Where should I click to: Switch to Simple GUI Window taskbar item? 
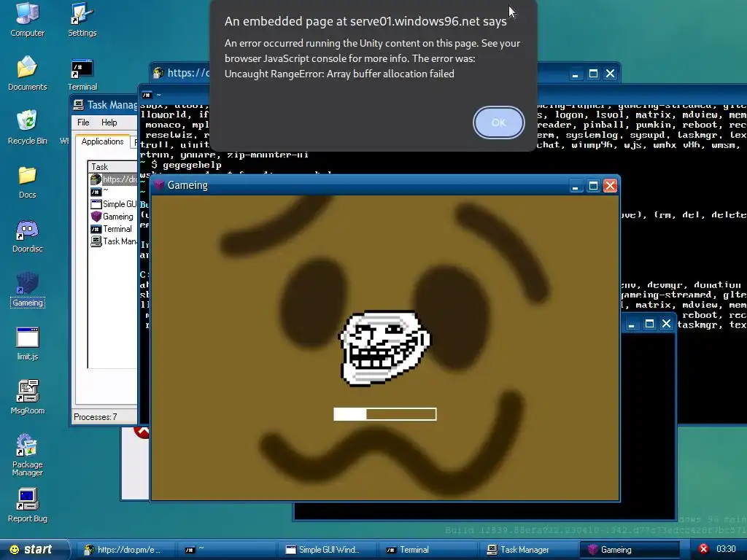tap(328, 550)
